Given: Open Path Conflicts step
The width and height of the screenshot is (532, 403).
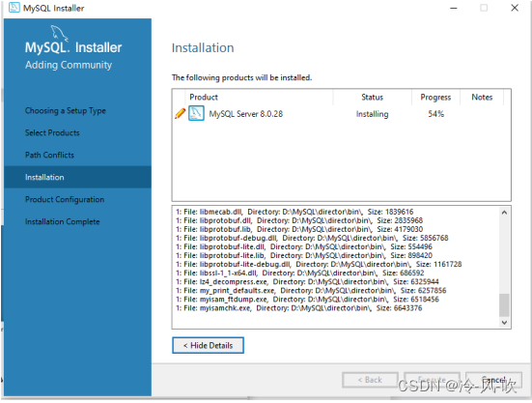Looking at the screenshot, I should 49,155.
